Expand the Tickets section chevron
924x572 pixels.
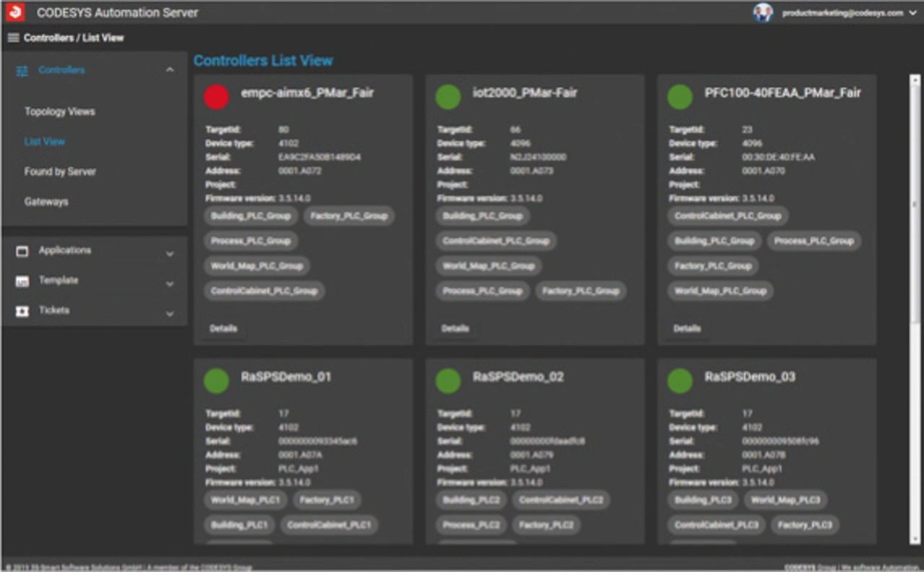(x=170, y=314)
